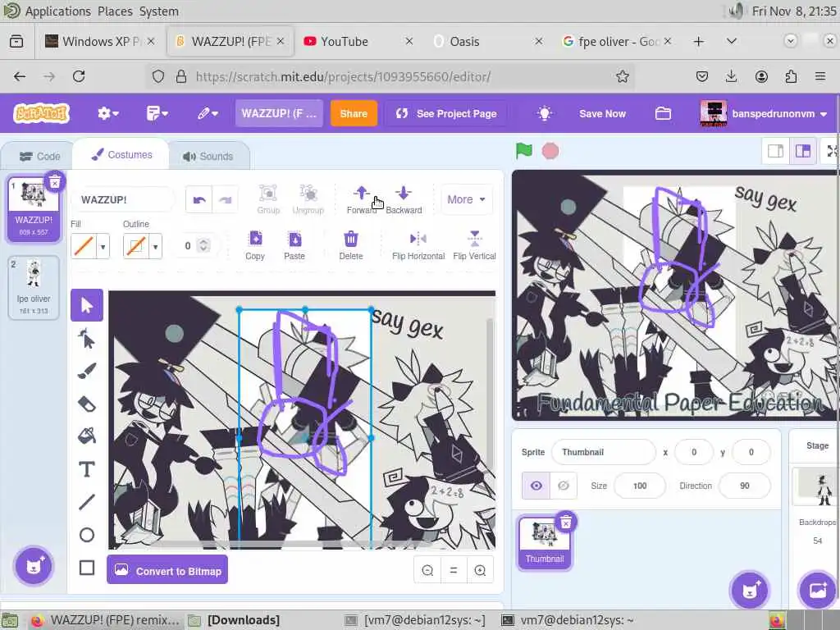Click the orange Share button
This screenshot has height=630, width=840.
click(354, 113)
